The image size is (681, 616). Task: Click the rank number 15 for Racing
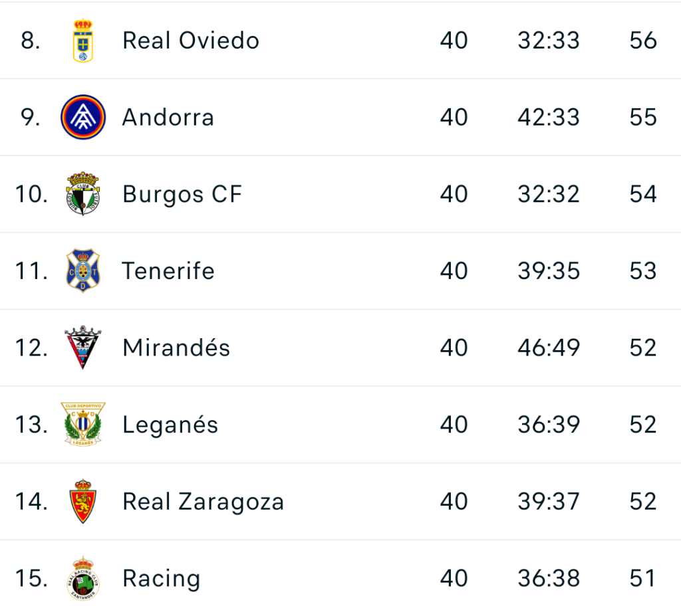[x=31, y=579]
